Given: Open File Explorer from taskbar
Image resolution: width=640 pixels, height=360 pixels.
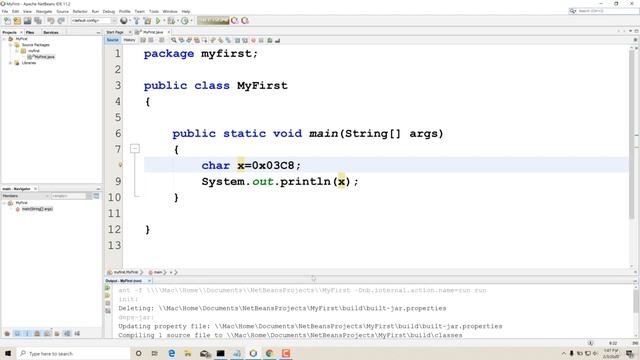Looking at the screenshot, I should (x=188, y=353).
